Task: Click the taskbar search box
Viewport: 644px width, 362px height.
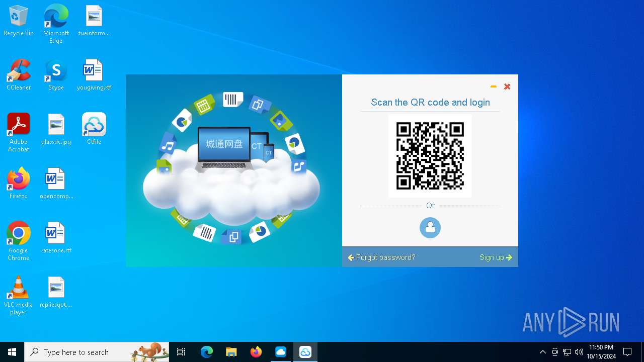Action: 97,352
